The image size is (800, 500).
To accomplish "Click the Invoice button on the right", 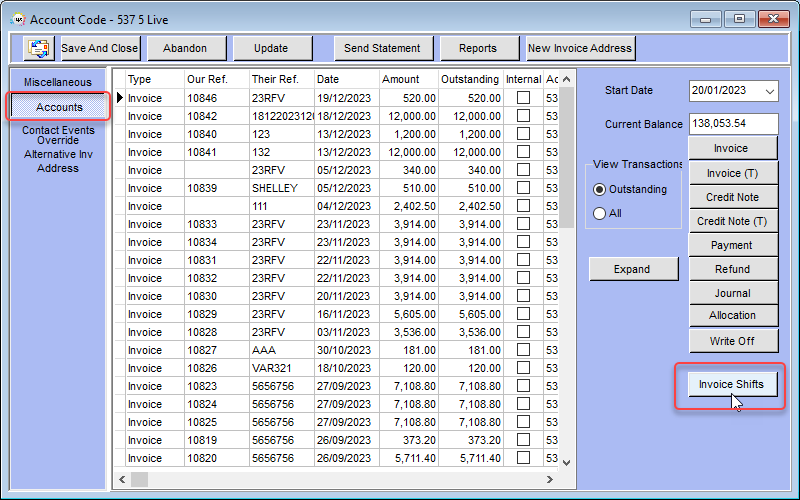I will click(x=732, y=148).
